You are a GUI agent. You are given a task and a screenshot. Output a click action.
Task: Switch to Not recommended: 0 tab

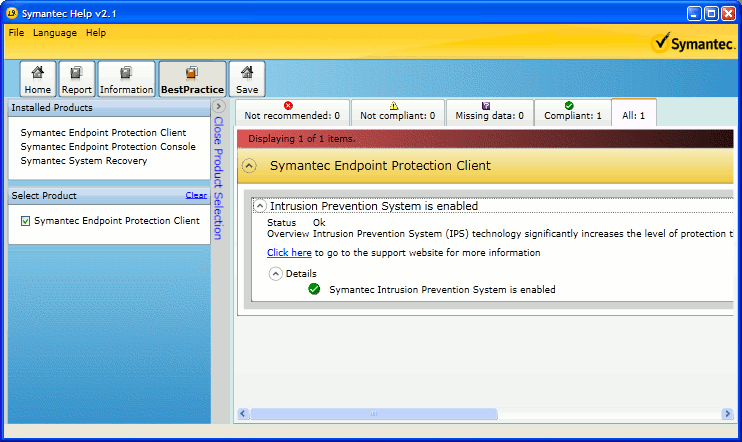click(x=292, y=113)
